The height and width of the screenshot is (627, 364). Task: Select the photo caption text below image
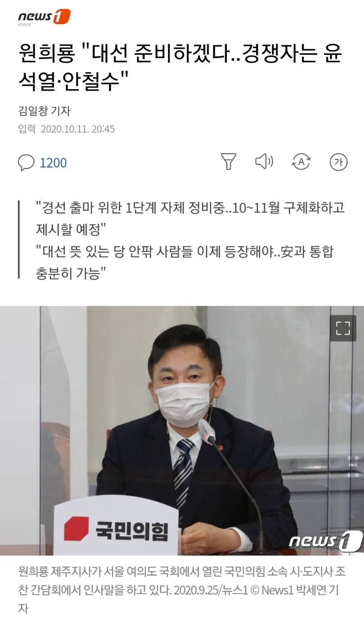coord(178,590)
